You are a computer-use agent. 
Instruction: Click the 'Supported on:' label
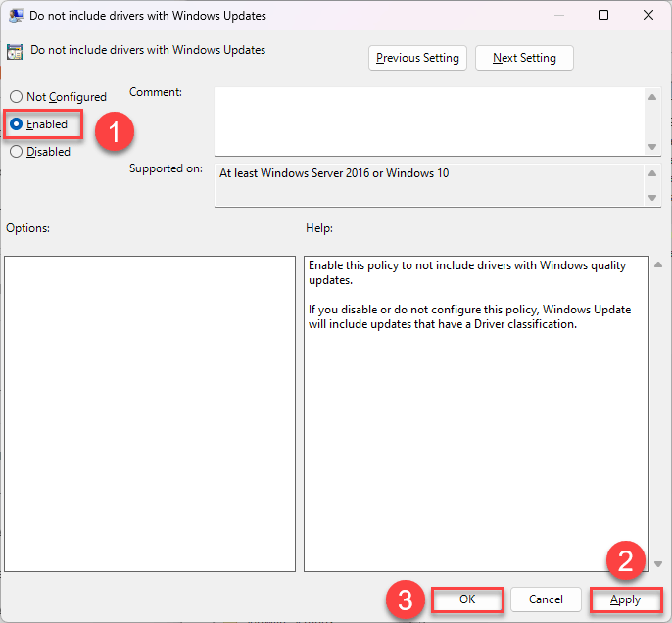(166, 168)
